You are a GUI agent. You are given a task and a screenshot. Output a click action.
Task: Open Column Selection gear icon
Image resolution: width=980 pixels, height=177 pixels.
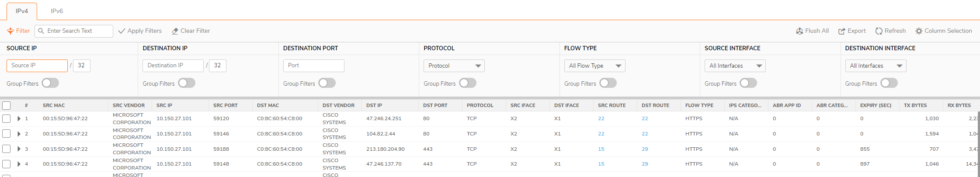919,31
